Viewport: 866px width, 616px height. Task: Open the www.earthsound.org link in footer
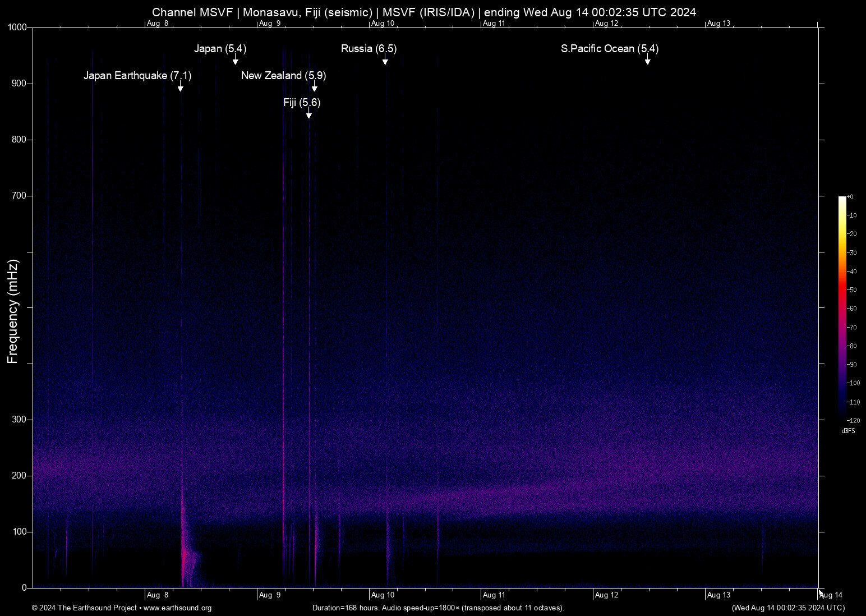click(x=177, y=608)
